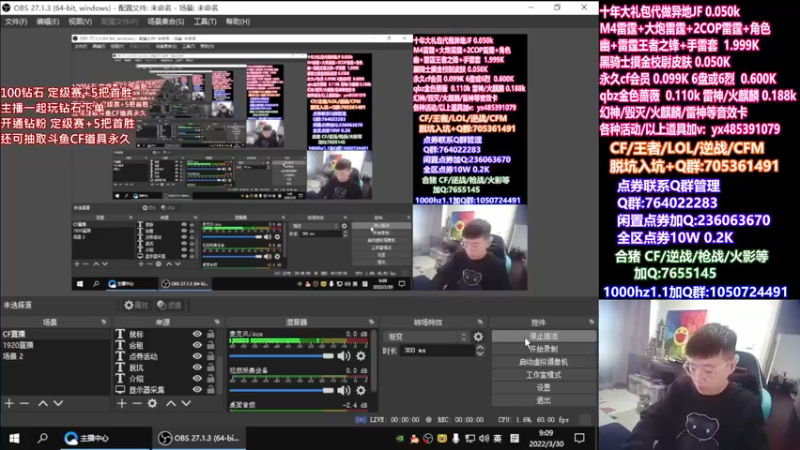Open the 文件(F) menu

pos(16,21)
